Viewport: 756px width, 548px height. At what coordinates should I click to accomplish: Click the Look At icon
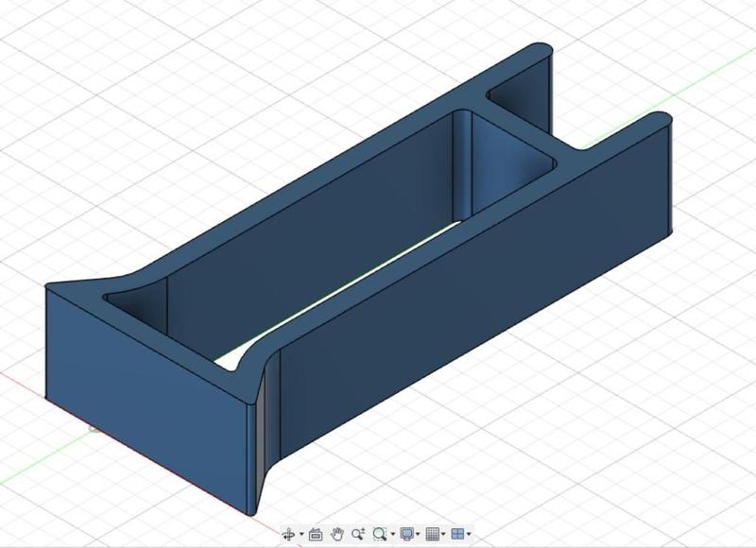coord(316,534)
